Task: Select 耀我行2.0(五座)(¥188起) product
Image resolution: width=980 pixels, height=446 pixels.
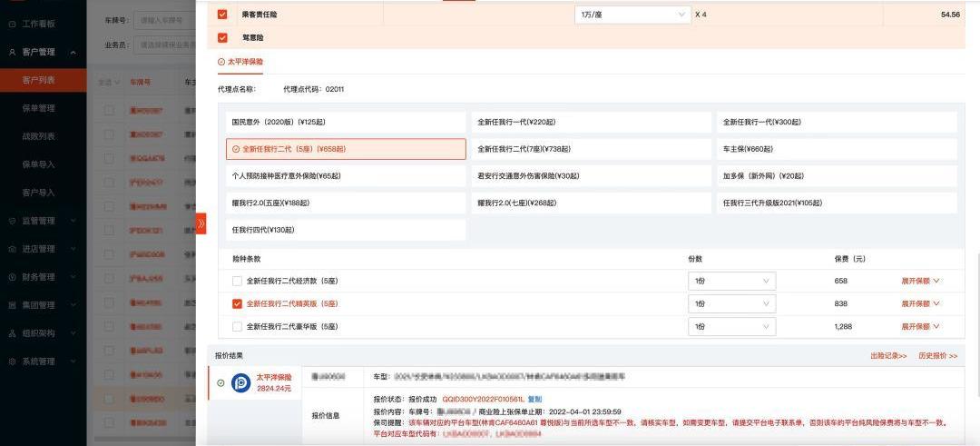Action: click(346, 203)
